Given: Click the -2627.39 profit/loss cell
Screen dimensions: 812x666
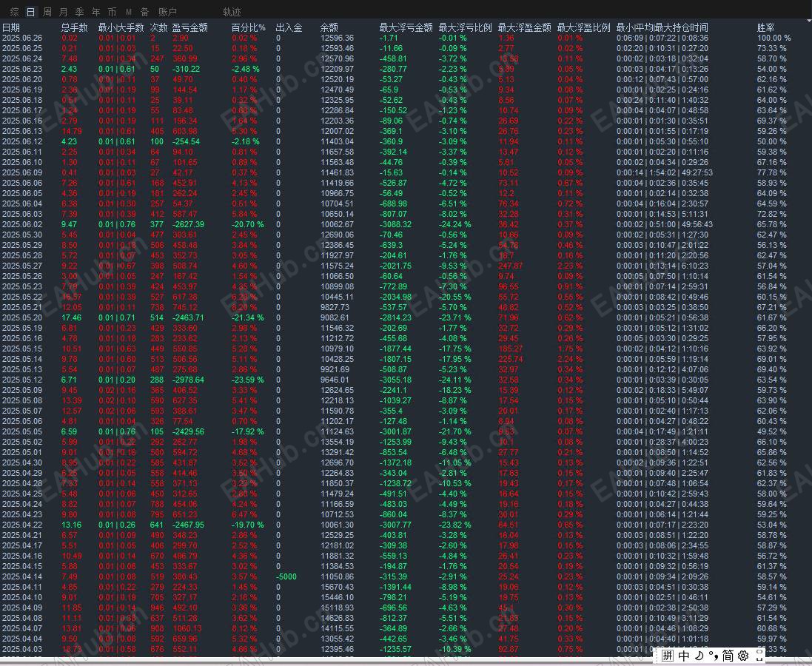Looking at the screenshot, I should [188, 224].
